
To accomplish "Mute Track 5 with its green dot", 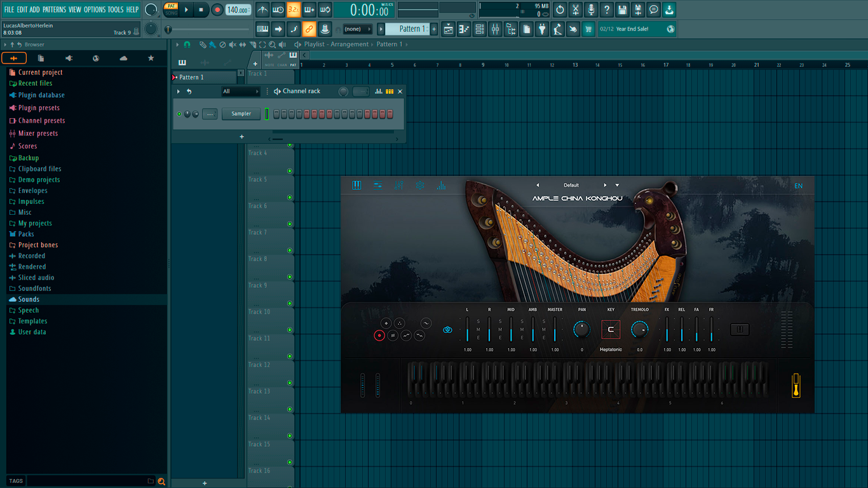I will click(x=290, y=198).
